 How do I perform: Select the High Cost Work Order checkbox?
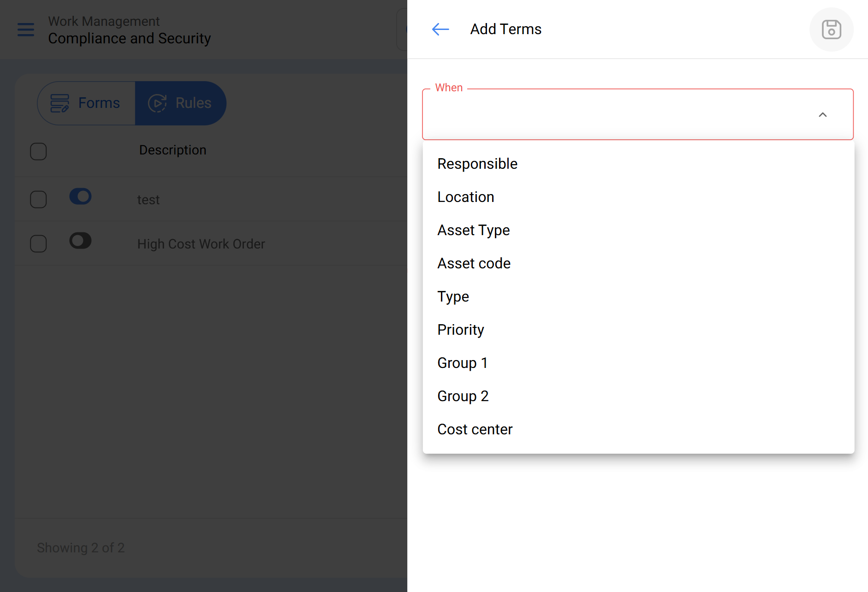(38, 244)
